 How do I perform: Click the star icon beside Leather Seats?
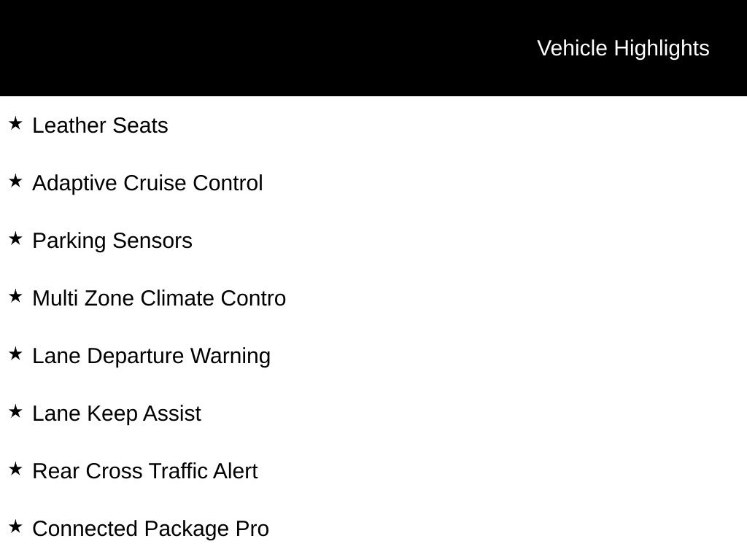point(15,124)
